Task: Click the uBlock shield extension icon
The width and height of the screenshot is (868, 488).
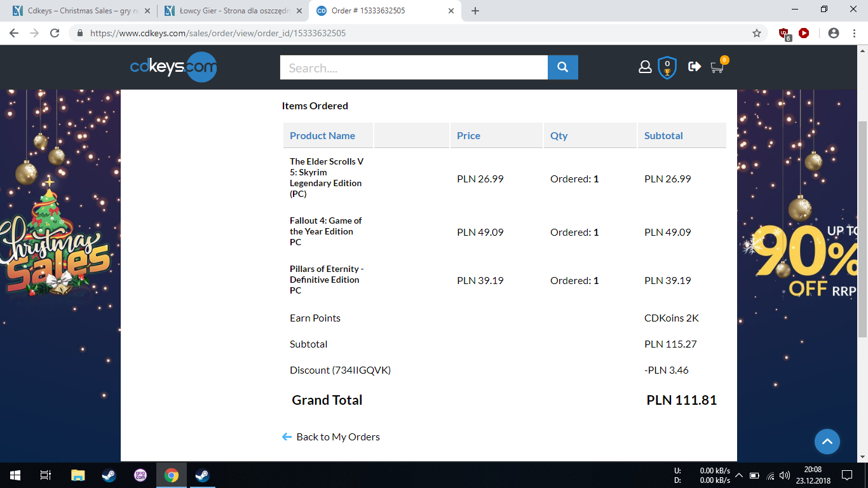Action: pos(784,34)
